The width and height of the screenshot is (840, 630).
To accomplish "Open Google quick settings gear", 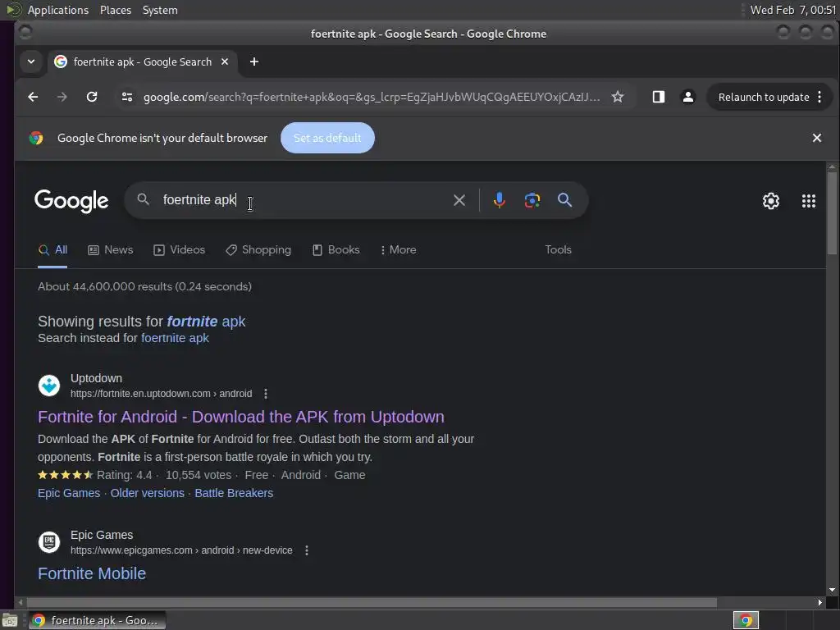I will tap(771, 201).
